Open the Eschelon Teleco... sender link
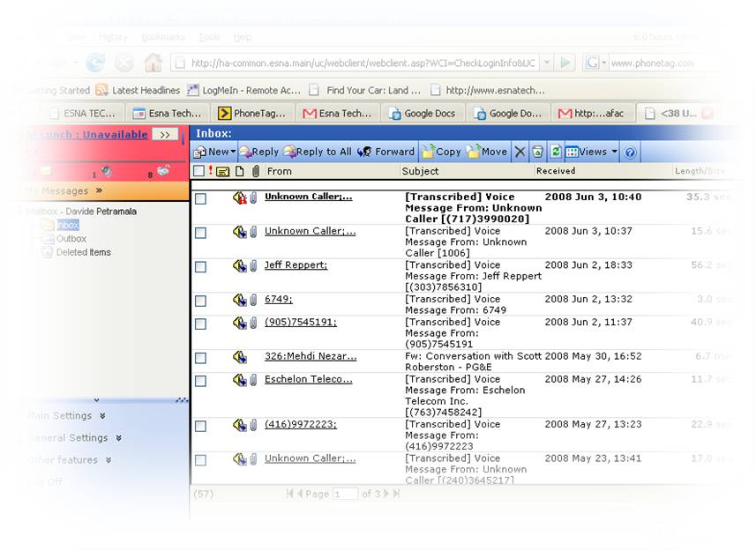756x551 pixels. pyautogui.click(x=309, y=379)
